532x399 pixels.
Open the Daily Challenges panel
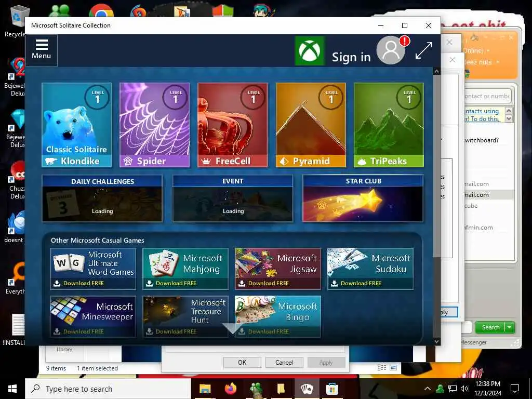[x=102, y=198]
